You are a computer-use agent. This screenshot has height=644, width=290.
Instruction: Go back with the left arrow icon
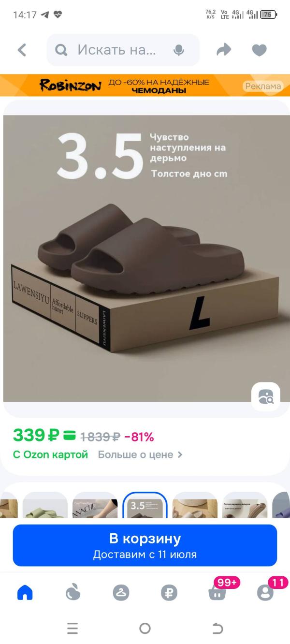(22, 50)
